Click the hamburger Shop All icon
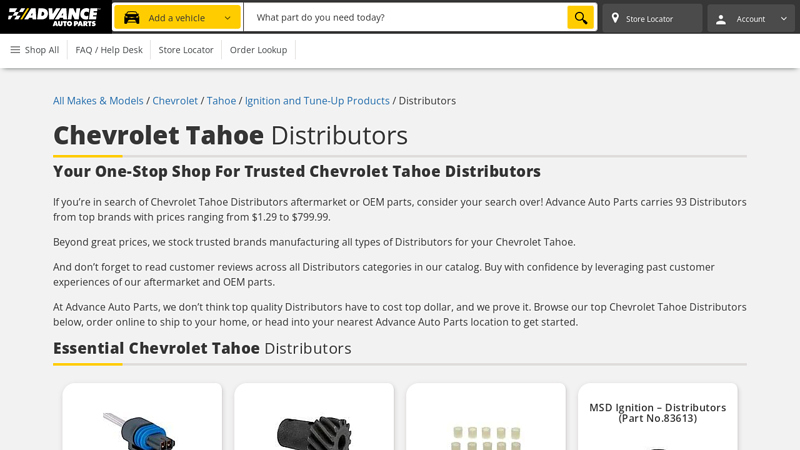 tap(15, 49)
